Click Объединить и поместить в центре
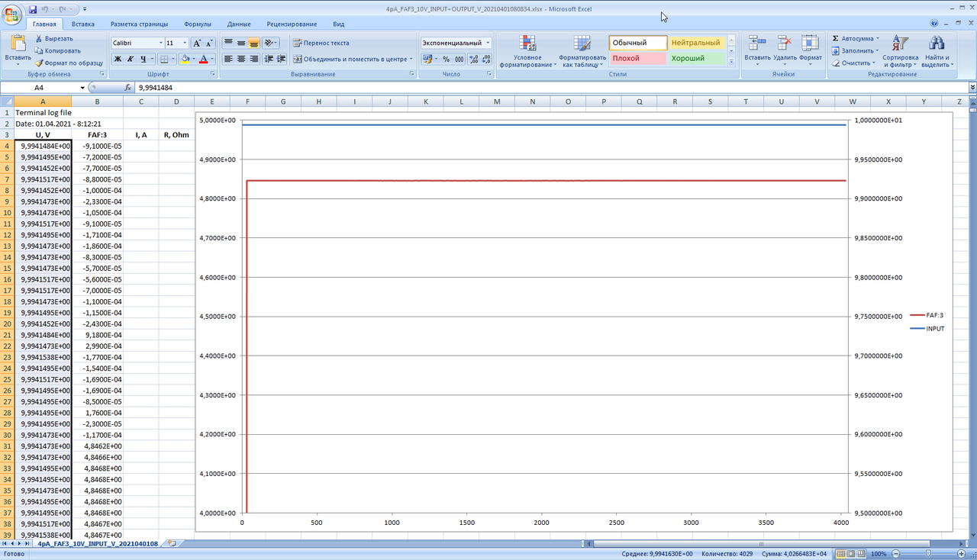 click(352, 59)
